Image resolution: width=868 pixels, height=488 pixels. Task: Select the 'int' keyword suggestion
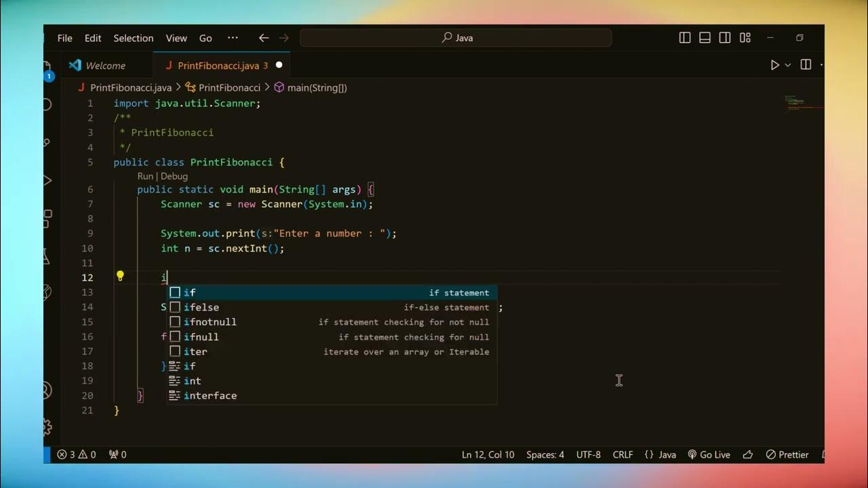(x=332, y=381)
